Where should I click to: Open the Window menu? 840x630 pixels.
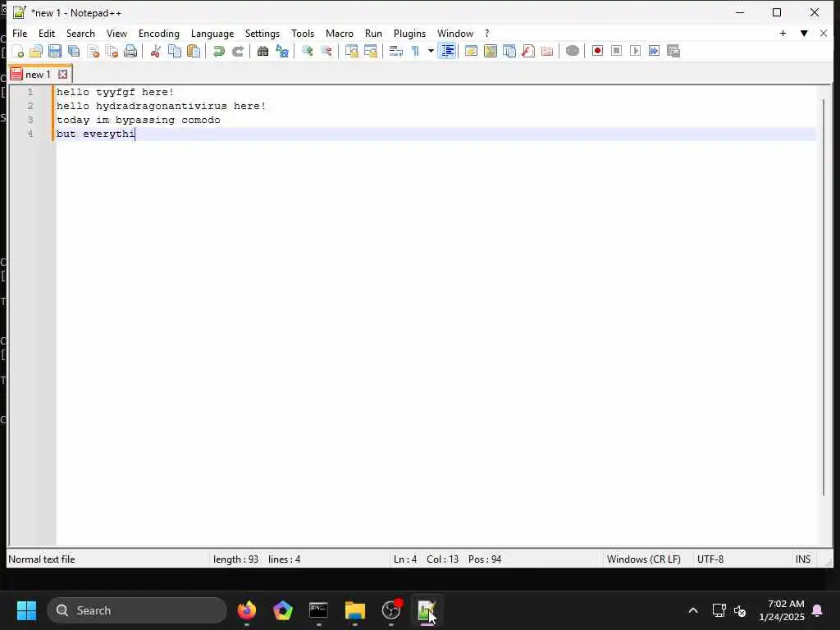point(455,33)
